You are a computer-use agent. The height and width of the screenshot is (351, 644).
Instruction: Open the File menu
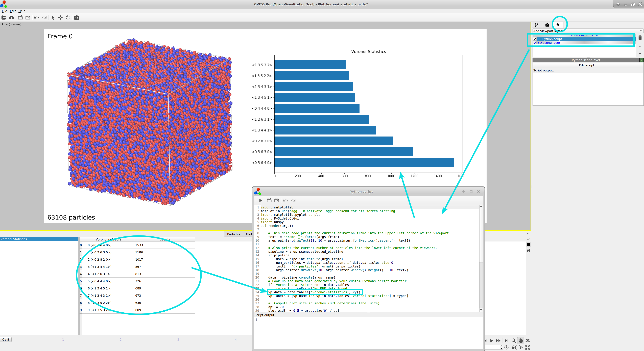[4, 11]
